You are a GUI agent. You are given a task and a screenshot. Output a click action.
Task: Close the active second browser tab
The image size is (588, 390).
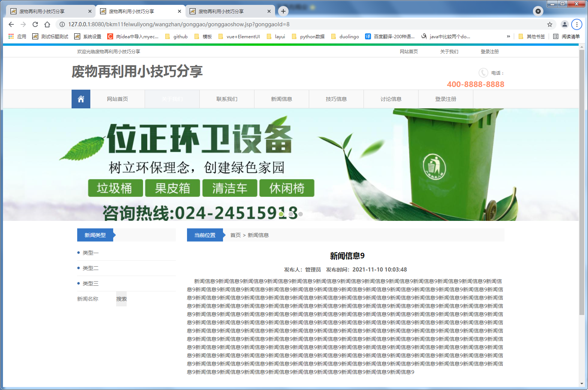point(180,11)
